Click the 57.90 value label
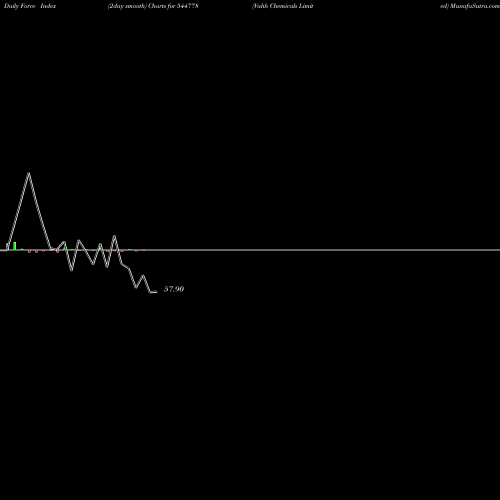Image resolution: width=500 pixels, height=500 pixels. tap(174, 289)
